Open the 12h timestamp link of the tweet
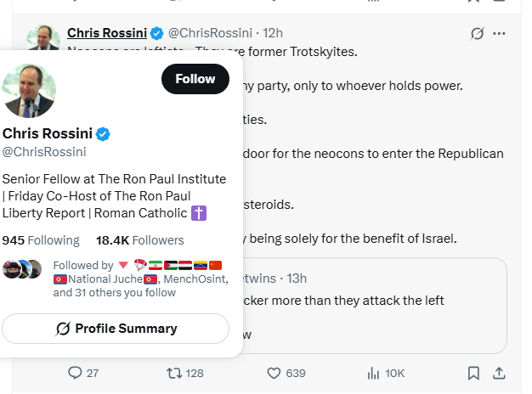The height and width of the screenshot is (394, 532). point(273,33)
